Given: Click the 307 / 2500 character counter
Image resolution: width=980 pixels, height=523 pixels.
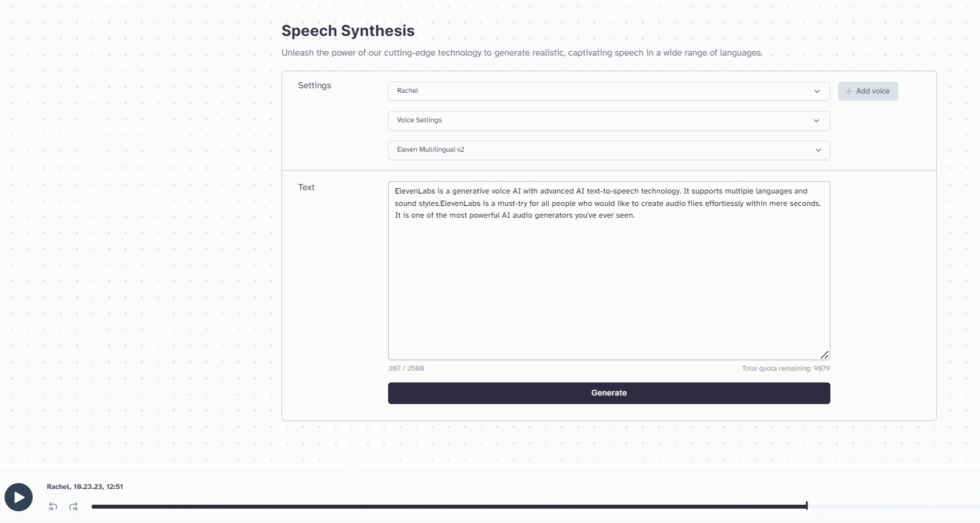Looking at the screenshot, I should (406, 369).
